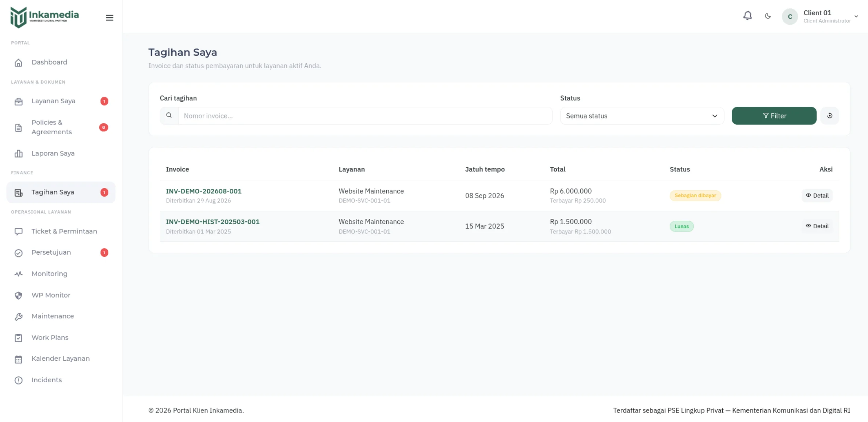Click the red badge on Layanan Saya
This screenshot has height=422, width=868.
(x=104, y=101)
